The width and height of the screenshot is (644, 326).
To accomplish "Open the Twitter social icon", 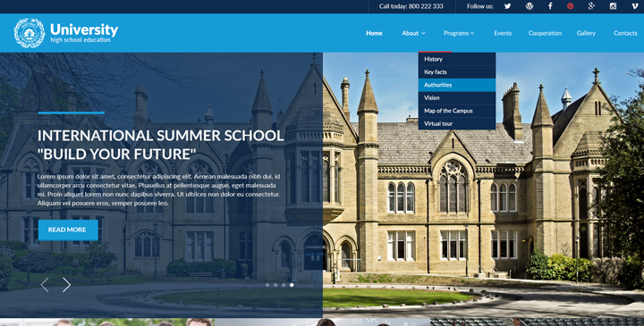I will click(x=508, y=6).
